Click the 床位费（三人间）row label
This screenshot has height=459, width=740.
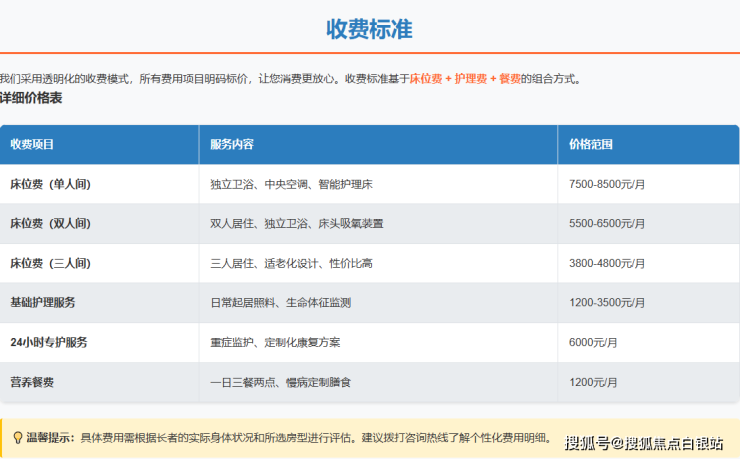click(50, 264)
